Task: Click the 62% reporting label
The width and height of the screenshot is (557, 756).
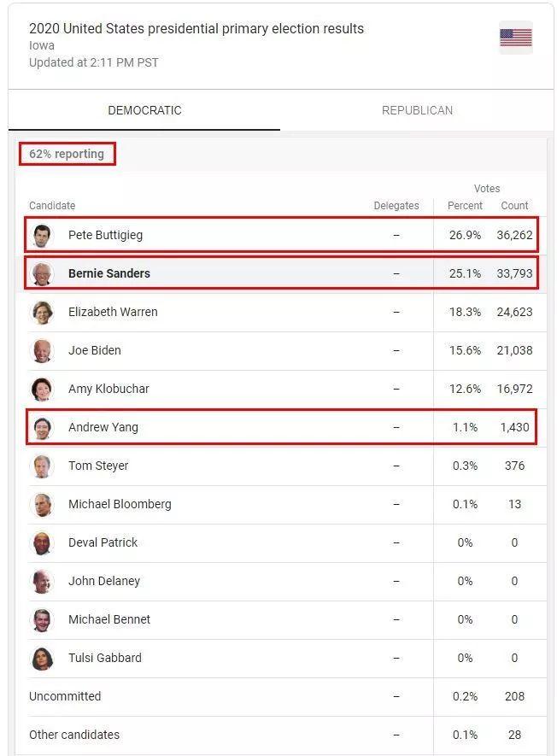Action: pyautogui.click(x=67, y=154)
